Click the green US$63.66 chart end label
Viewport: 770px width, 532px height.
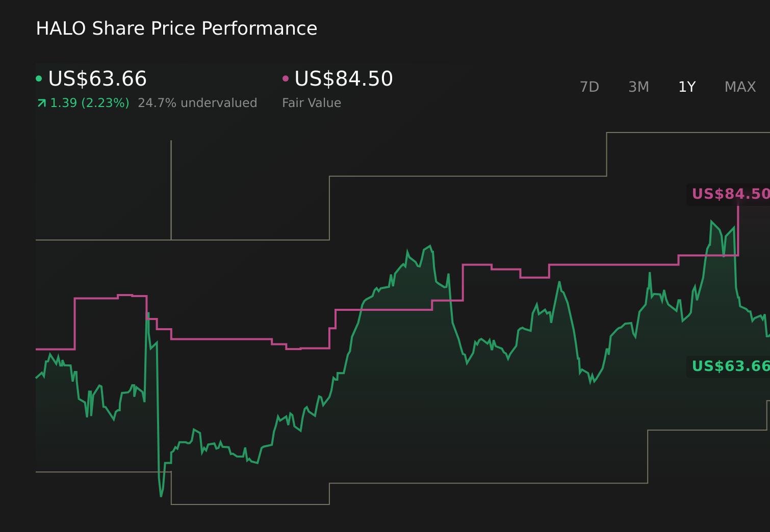[x=730, y=366]
